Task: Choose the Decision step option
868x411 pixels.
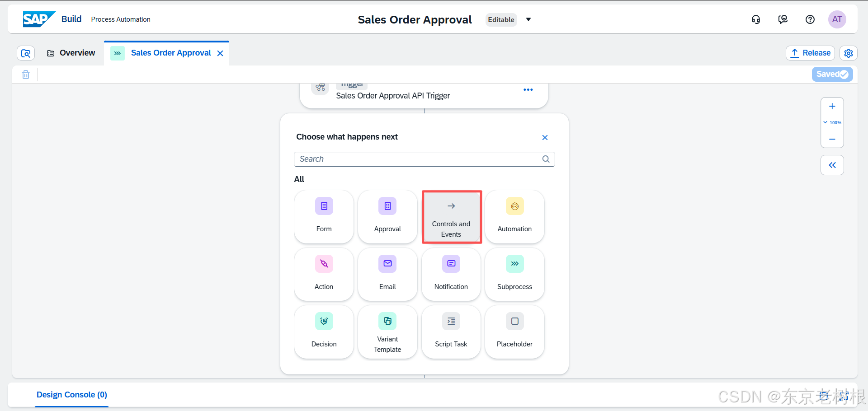Action: click(324, 332)
